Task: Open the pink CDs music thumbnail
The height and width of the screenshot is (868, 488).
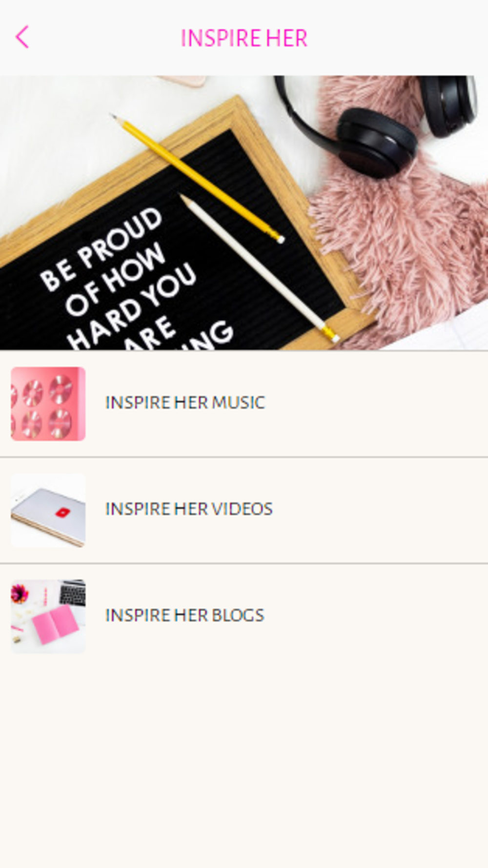Action: (48, 404)
